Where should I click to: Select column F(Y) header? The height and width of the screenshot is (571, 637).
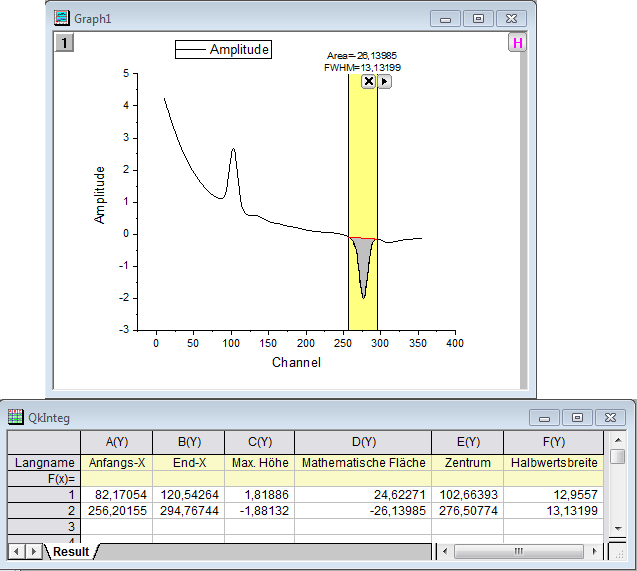click(554, 442)
